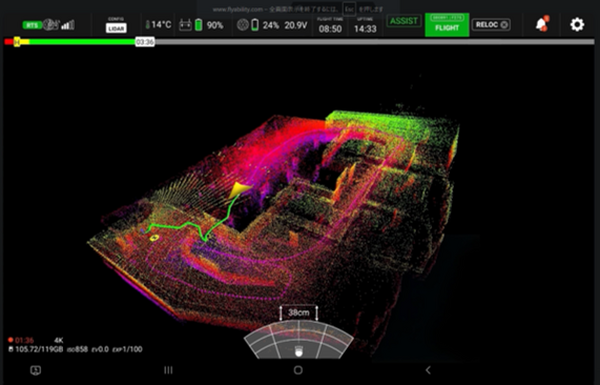This screenshot has width=600, height=385.
Task: Click the yellow marker on the timeline
Action: coord(17,42)
